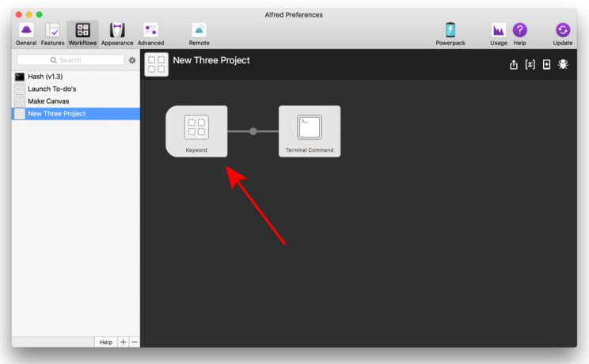Click the workflow export share icon
The image size is (589, 364).
point(514,65)
